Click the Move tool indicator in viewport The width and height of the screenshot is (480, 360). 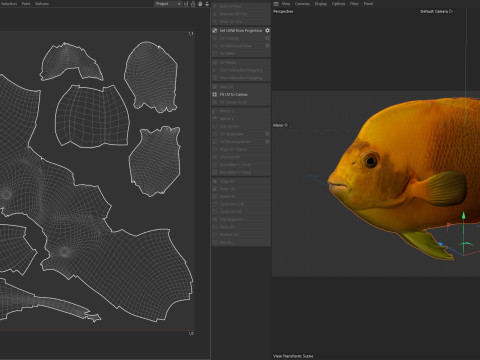click(x=280, y=125)
